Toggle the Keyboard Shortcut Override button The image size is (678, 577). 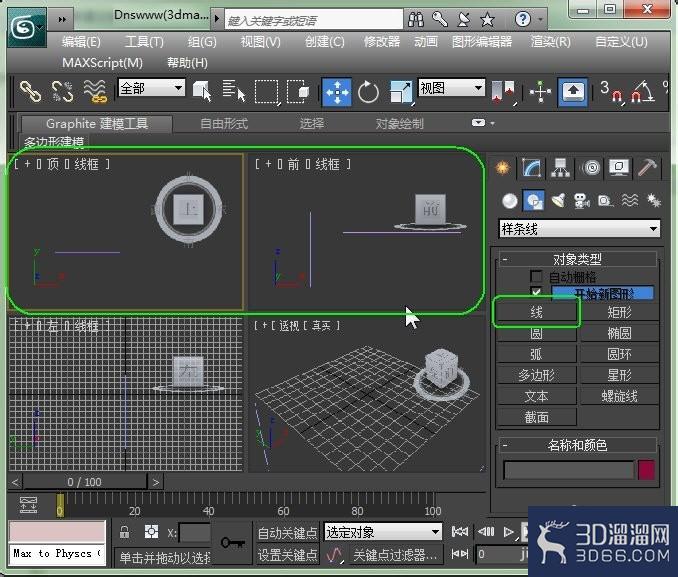pos(573,92)
